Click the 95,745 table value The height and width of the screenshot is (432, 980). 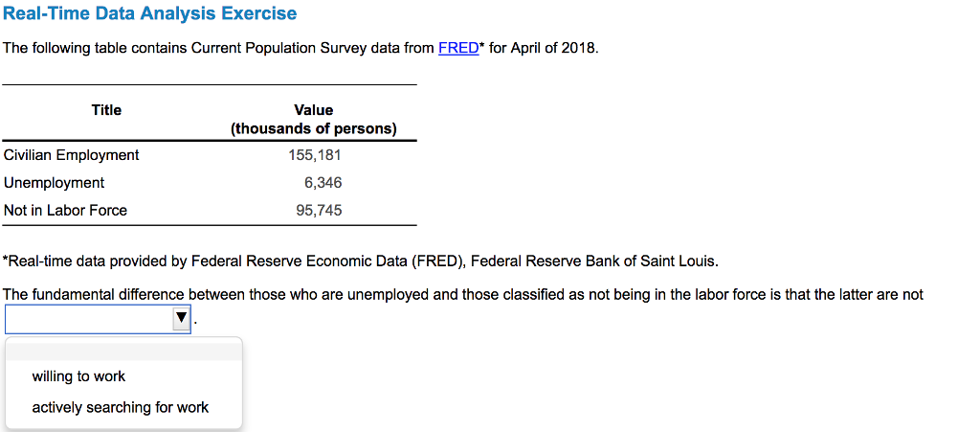coord(319,210)
